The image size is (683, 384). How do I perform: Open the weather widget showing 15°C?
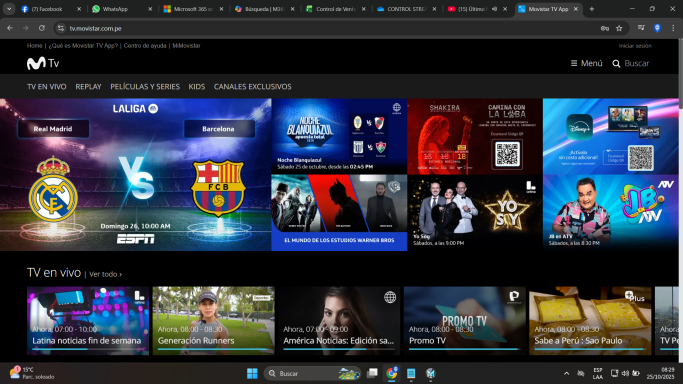coord(31,373)
